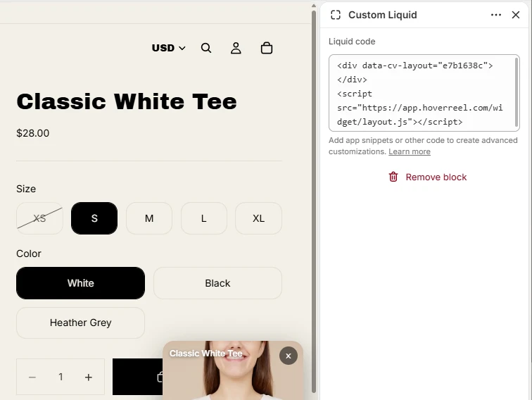
Task: Click inside the Liquid code text area
Action: (424, 93)
